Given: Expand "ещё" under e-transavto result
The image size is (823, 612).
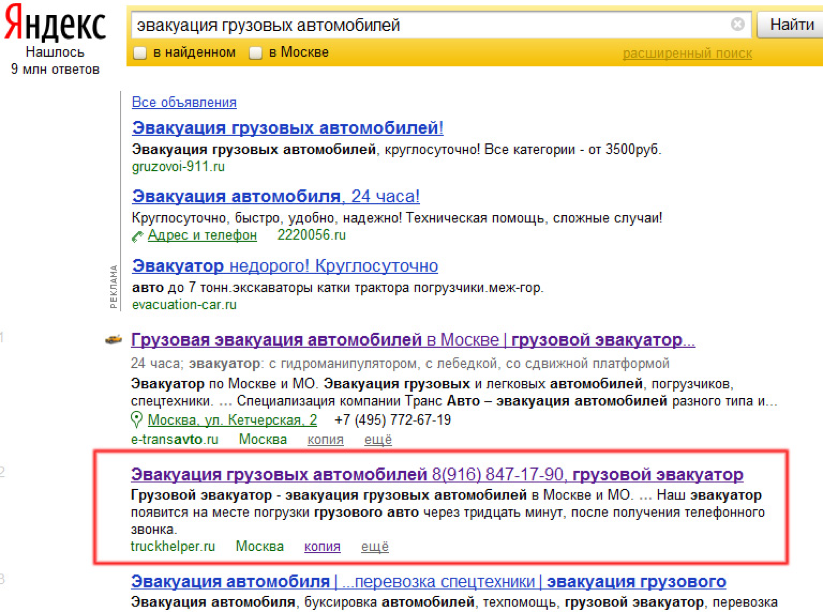Looking at the screenshot, I should (x=378, y=440).
